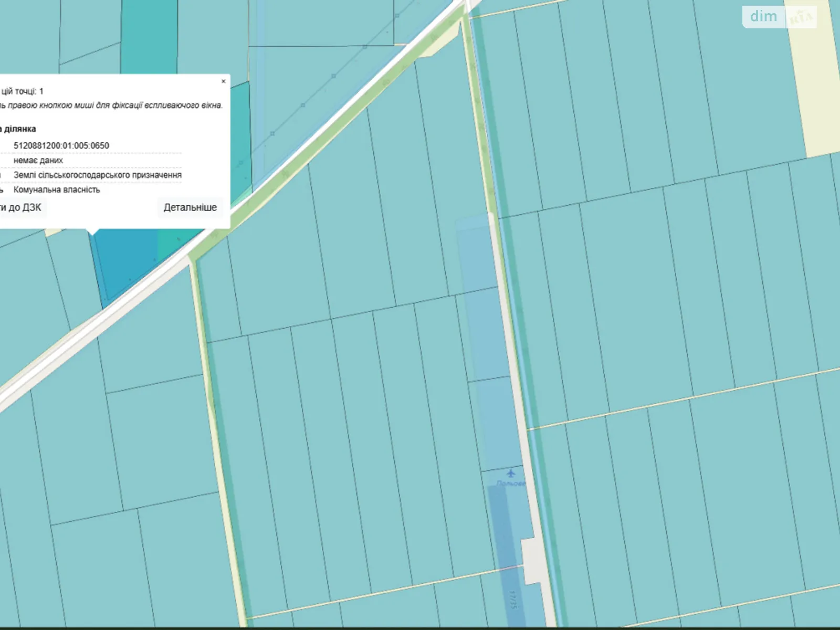Click the italic right-click hint text in popup

(111, 106)
